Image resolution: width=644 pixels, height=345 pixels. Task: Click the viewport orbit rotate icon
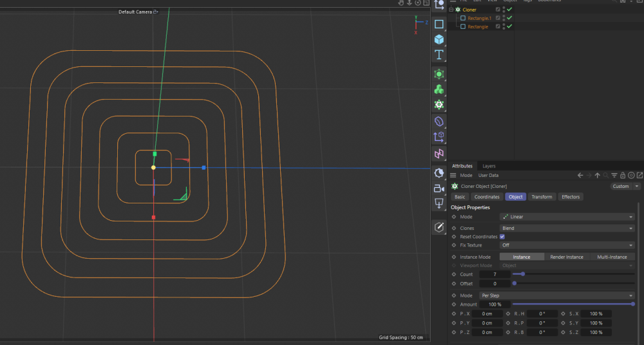click(418, 3)
